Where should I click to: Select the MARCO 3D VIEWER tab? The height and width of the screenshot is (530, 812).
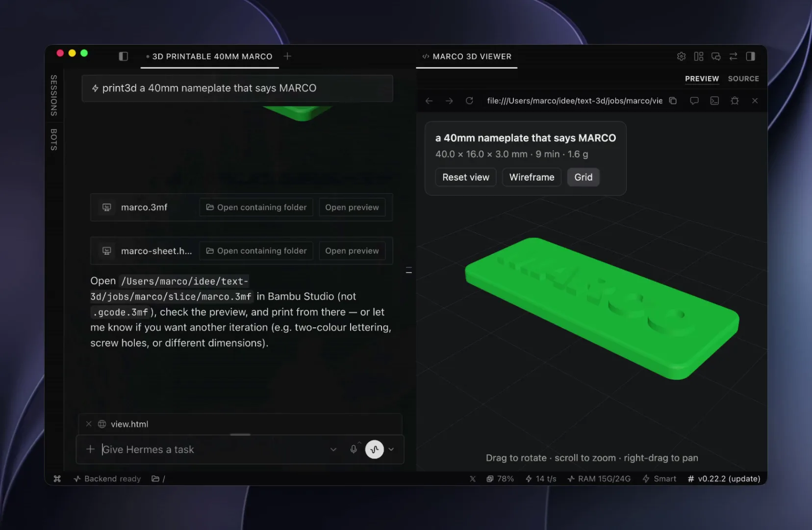tap(467, 56)
